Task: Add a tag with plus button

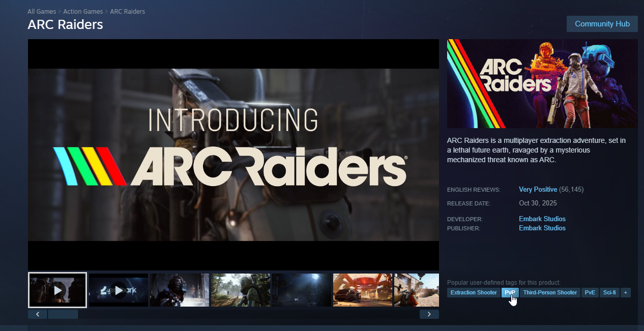Action: click(626, 292)
